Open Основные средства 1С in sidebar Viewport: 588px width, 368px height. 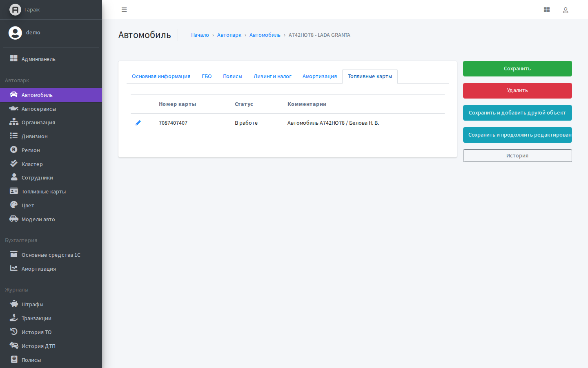tap(51, 255)
